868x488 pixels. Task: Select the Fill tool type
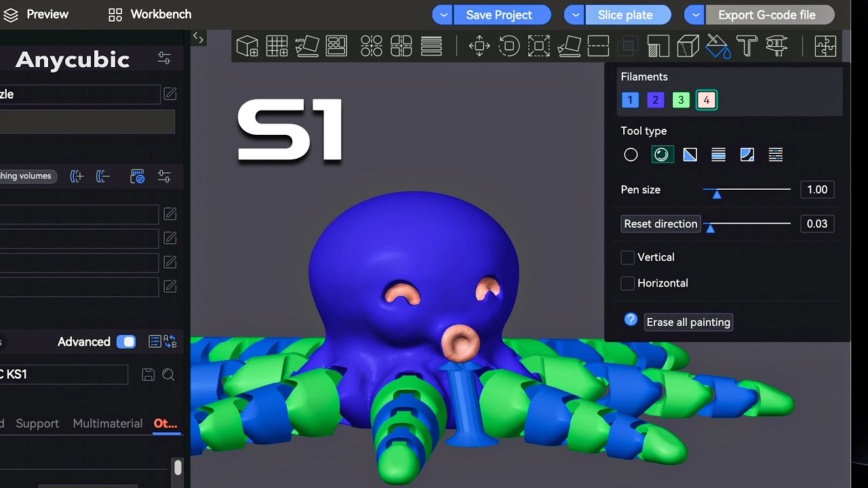(747, 155)
